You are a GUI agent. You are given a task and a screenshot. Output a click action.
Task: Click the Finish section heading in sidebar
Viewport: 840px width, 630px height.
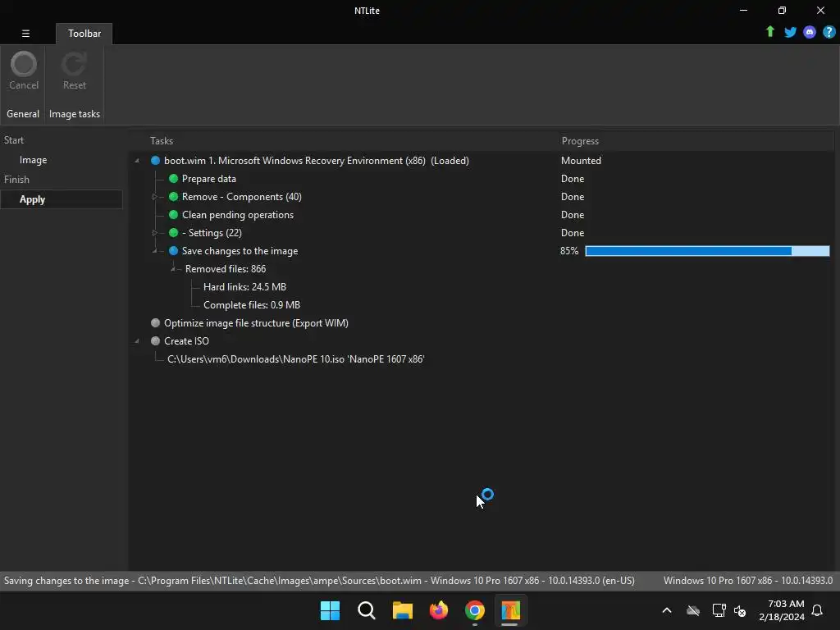pyautogui.click(x=16, y=180)
